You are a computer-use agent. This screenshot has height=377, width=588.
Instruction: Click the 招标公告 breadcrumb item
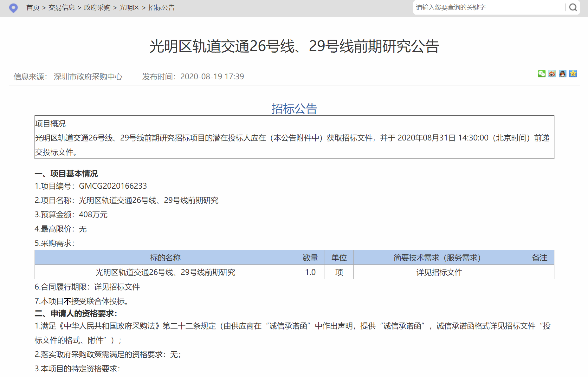click(x=161, y=8)
